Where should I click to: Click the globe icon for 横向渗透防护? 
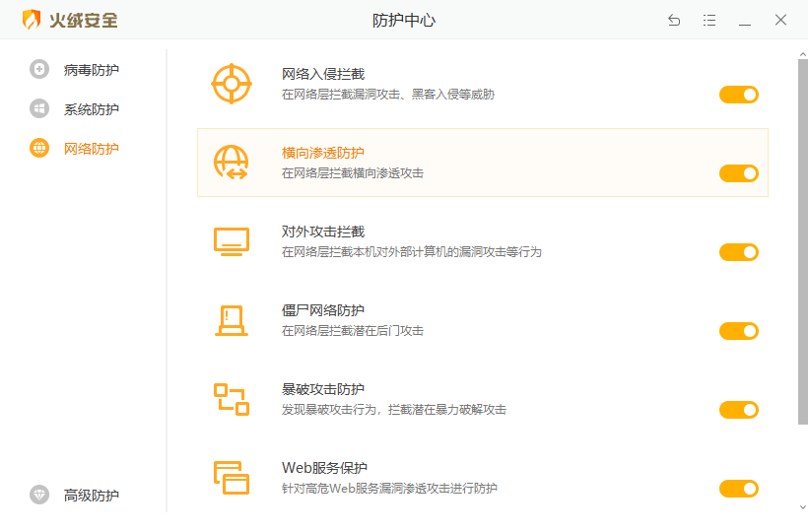(232, 163)
